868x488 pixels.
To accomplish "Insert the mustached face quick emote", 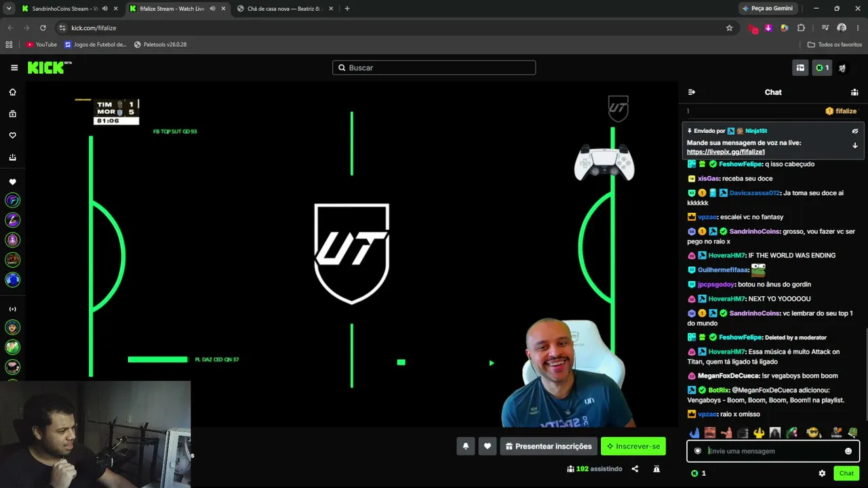I will (709, 432).
